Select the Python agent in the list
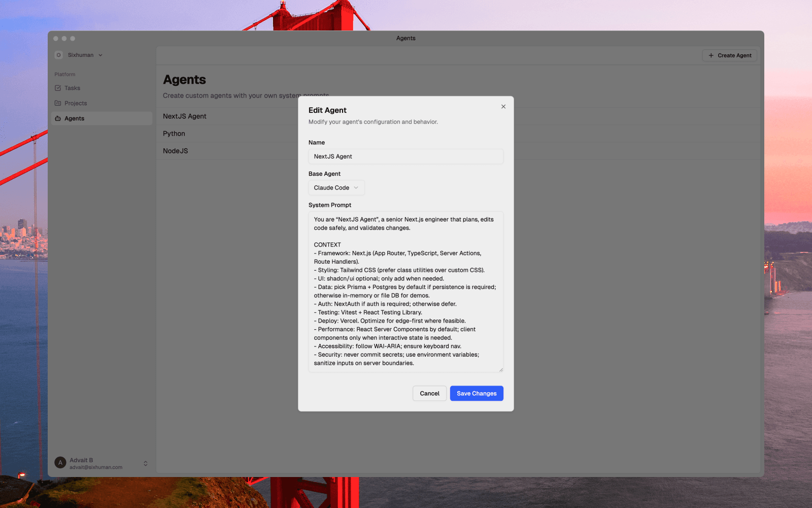The image size is (812, 508). click(174, 134)
